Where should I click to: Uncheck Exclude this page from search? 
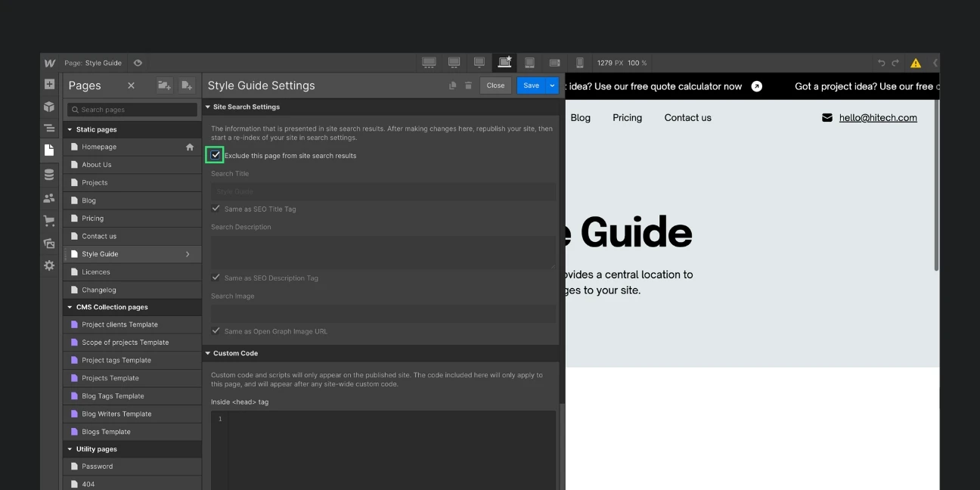216,155
